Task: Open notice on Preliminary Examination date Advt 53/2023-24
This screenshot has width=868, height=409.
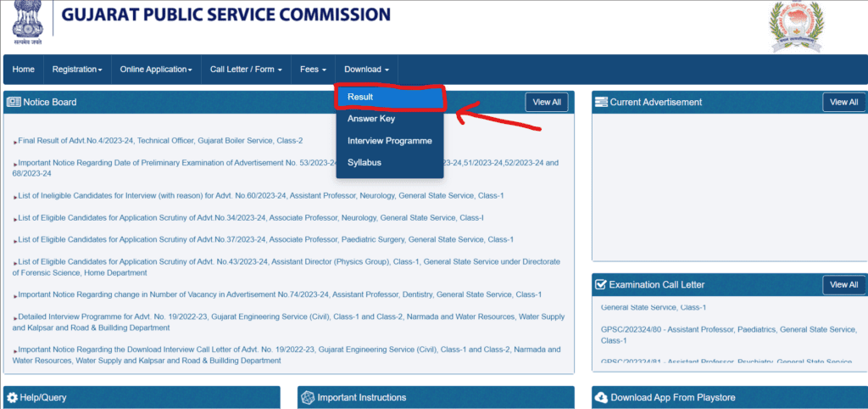Action: coord(286,168)
